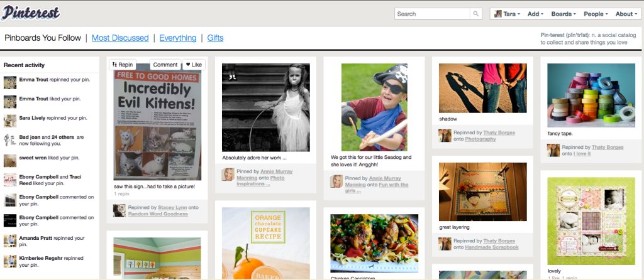Click in the Search field
The width and height of the screenshot is (644, 280).
tap(433, 14)
